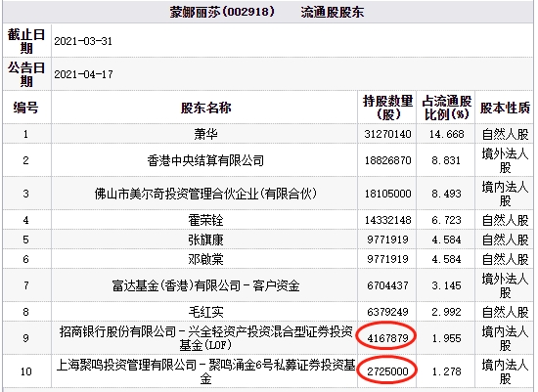Screen dimensions: 538x392
Task: Click the percentage 6.723
Action: (446, 220)
